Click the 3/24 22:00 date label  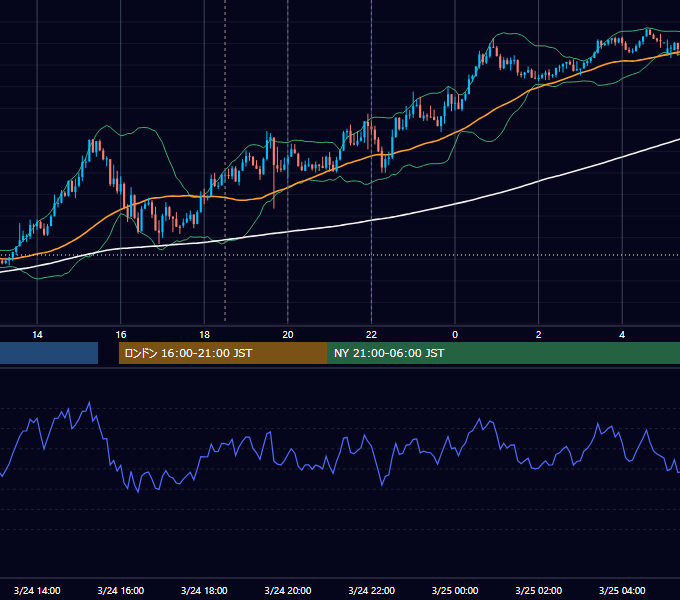(x=372, y=590)
